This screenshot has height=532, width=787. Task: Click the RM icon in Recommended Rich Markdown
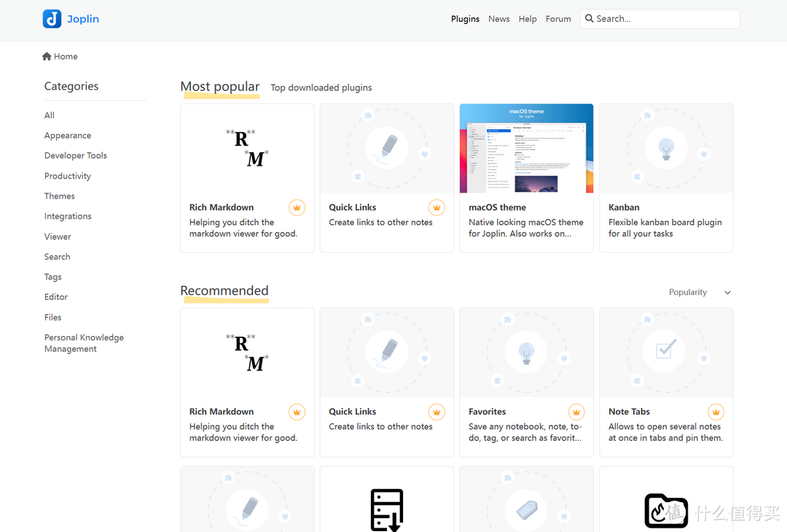click(247, 353)
